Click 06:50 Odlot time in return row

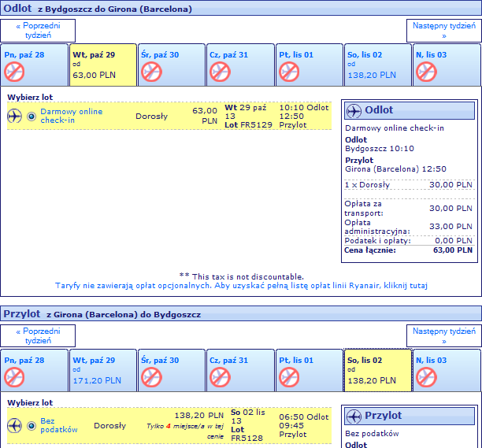pos(304,417)
